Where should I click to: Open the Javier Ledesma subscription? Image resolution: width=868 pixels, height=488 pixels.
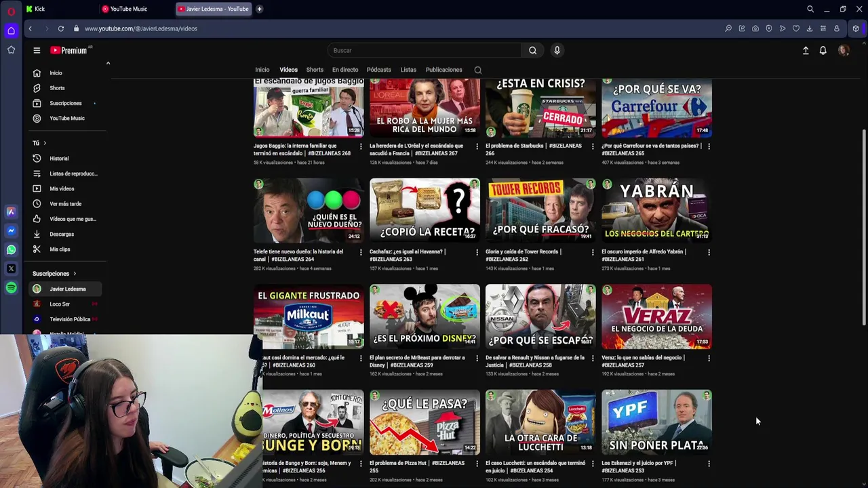[66, 289]
